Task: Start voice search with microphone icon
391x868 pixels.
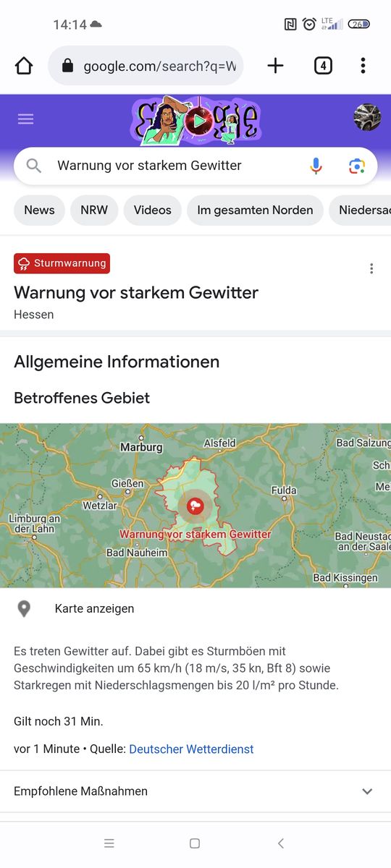Action: point(316,166)
